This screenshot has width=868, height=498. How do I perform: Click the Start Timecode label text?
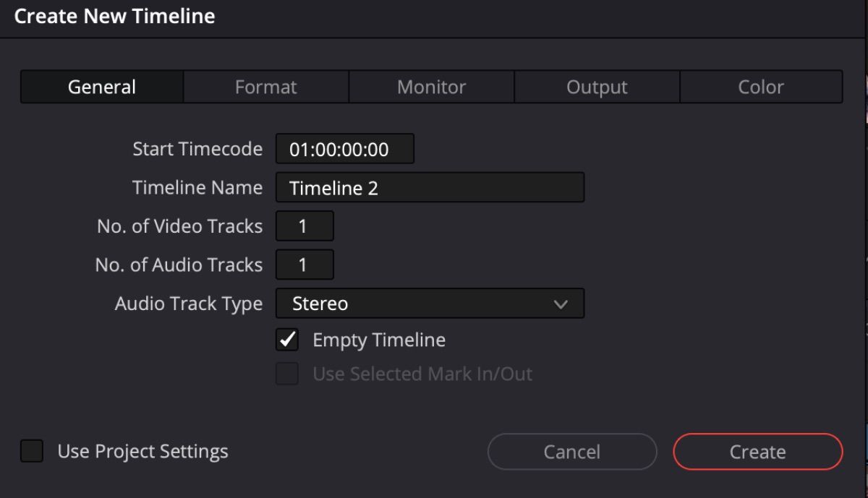[x=197, y=149]
